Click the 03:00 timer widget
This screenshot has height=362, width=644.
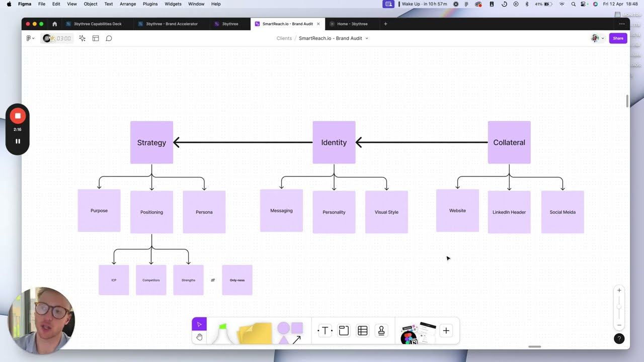coord(57,38)
